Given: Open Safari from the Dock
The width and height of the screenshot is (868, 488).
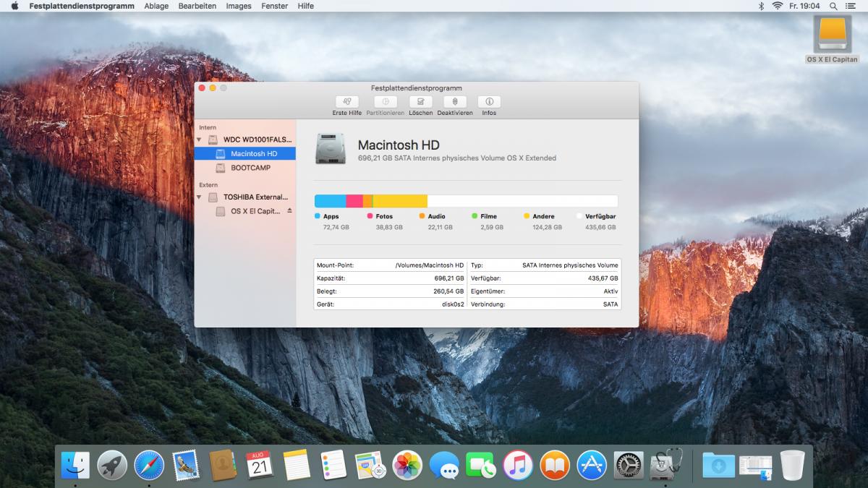Looking at the screenshot, I should [149, 465].
